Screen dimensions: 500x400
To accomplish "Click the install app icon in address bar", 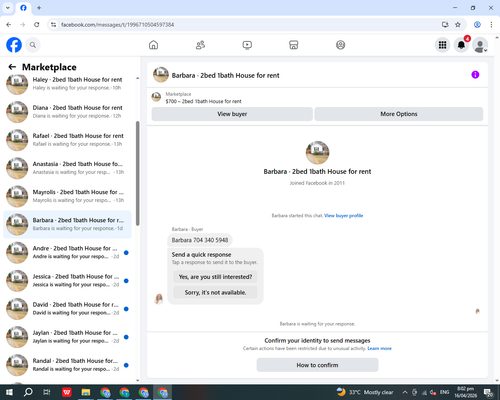I will point(445,25).
